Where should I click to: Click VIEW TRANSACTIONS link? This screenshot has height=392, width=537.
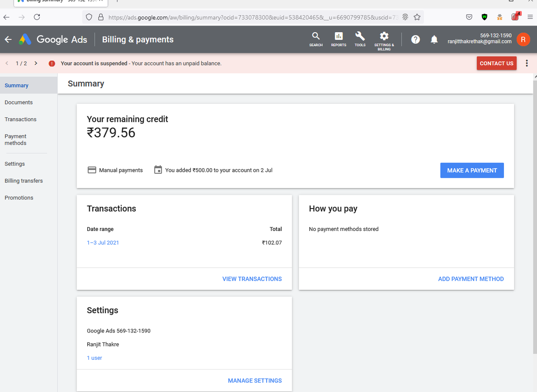[252, 279]
